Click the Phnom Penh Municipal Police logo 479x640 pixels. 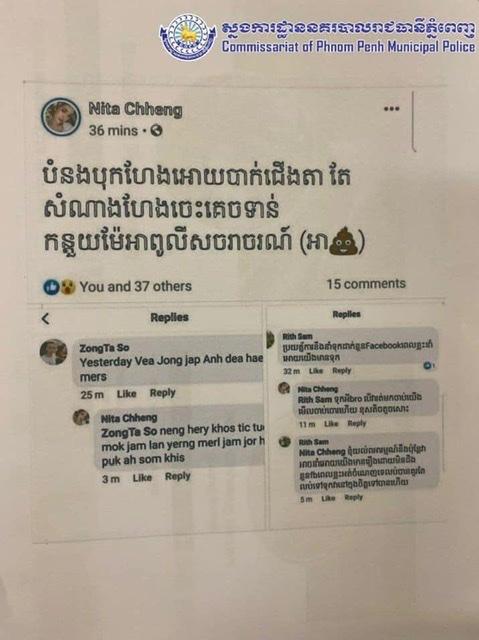click(188, 37)
